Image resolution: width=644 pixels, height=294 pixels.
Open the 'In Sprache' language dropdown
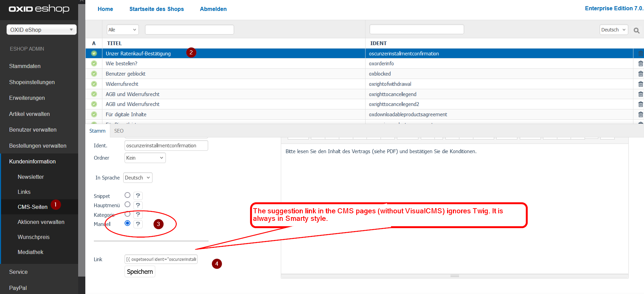[138, 178]
